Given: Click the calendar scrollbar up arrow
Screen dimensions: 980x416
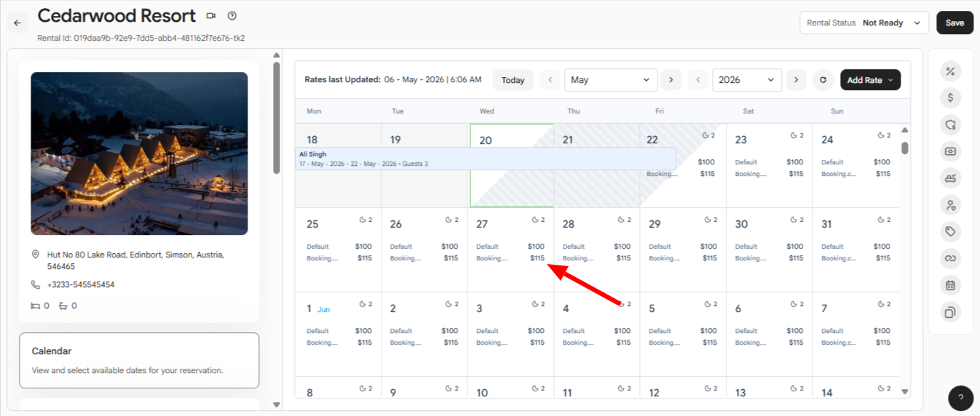Looking at the screenshot, I should tap(905, 130).
